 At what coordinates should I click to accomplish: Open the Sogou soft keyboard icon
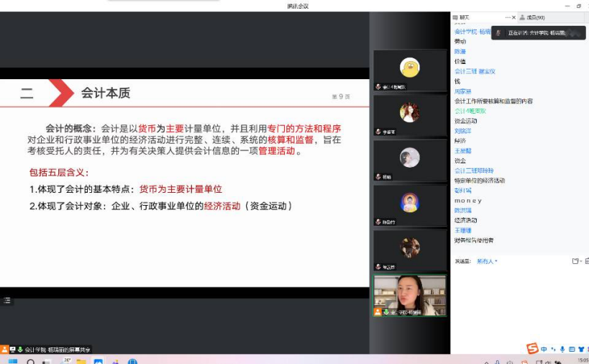point(570,350)
